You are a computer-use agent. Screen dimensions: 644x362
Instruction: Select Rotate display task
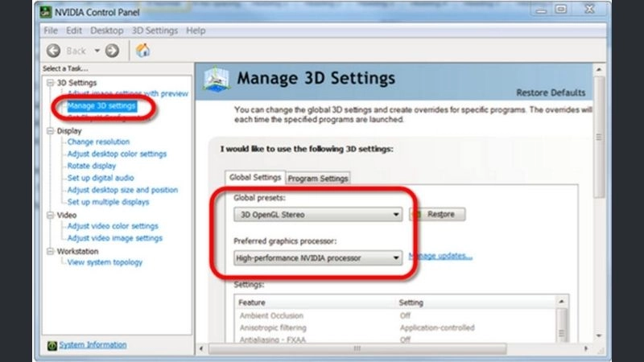pyautogui.click(x=92, y=166)
